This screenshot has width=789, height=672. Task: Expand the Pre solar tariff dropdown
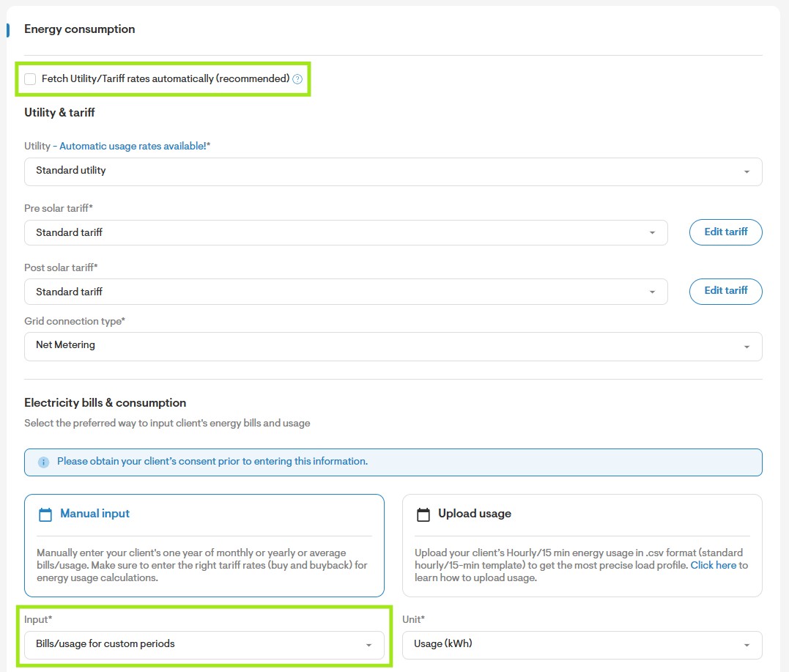coord(346,232)
